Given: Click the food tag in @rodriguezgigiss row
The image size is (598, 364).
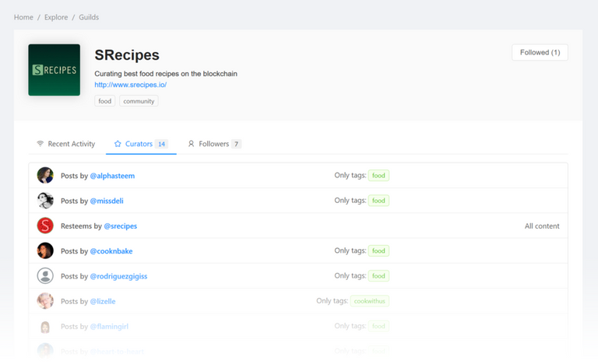Looking at the screenshot, I should click(x=378, y=276).
